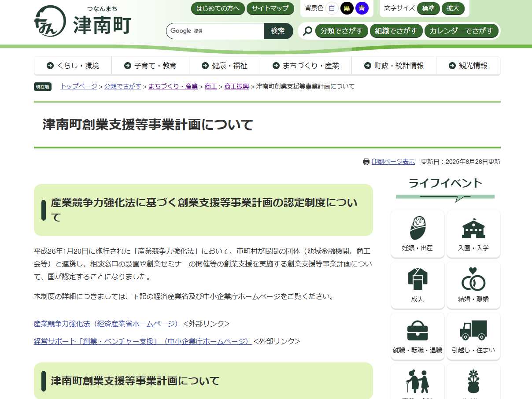The width and height of the screenshot is (532, 399).
Task: Select blue 青 background color
Action: click(362, 8)
